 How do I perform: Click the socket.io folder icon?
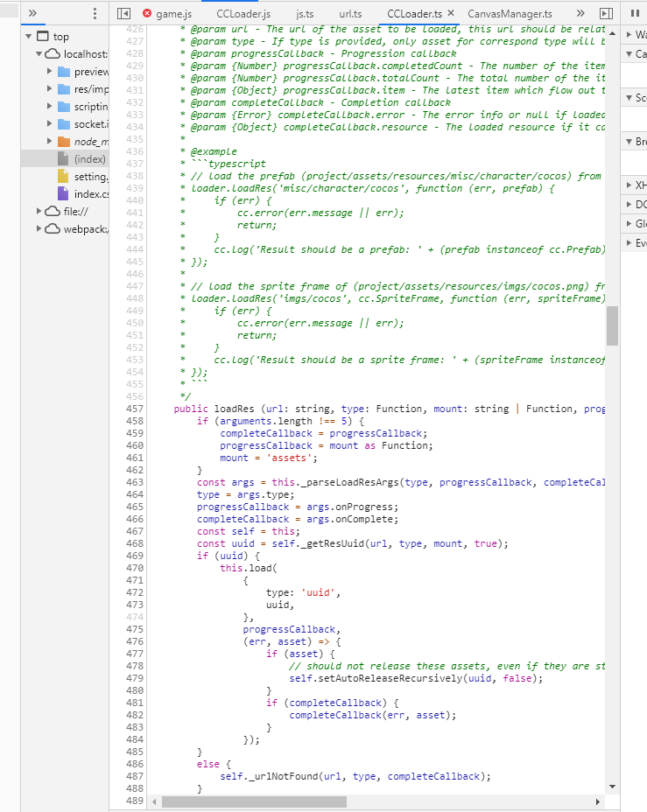click(64, 124)
